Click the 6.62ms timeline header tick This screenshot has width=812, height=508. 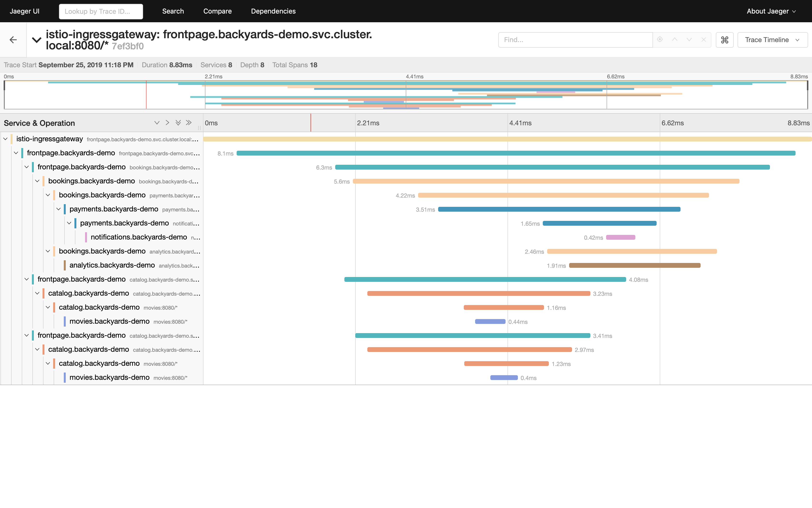pos(672,123)
